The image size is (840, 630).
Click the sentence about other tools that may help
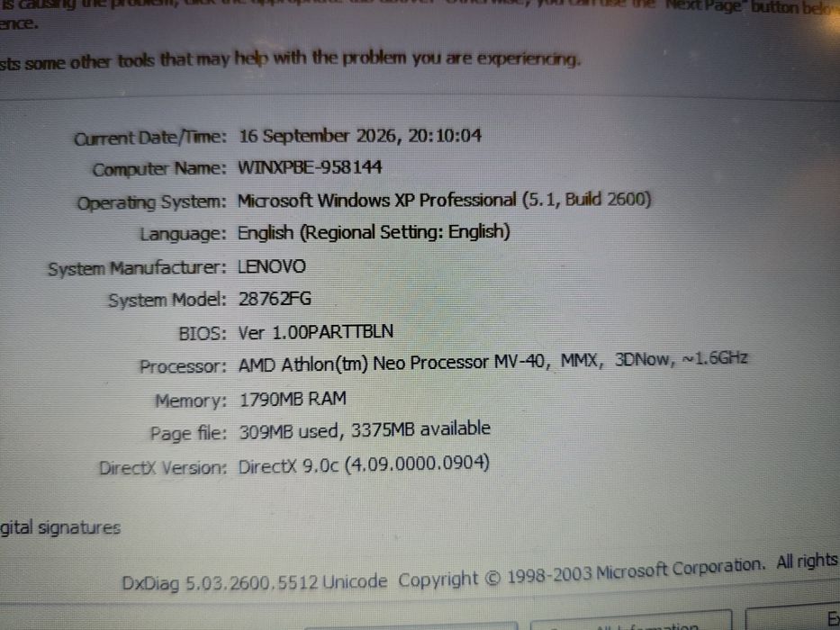290,59
